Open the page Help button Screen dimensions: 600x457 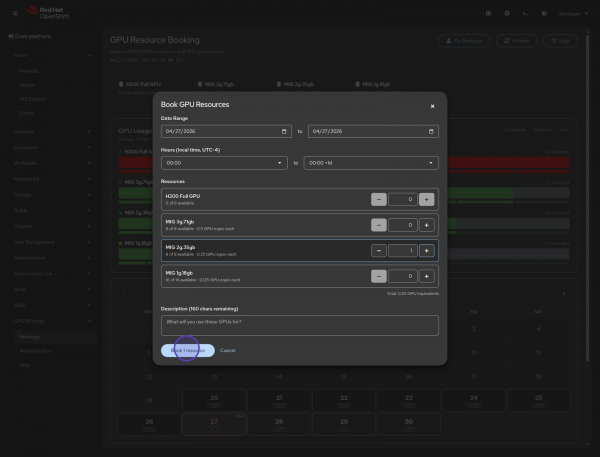coord(560,41)
